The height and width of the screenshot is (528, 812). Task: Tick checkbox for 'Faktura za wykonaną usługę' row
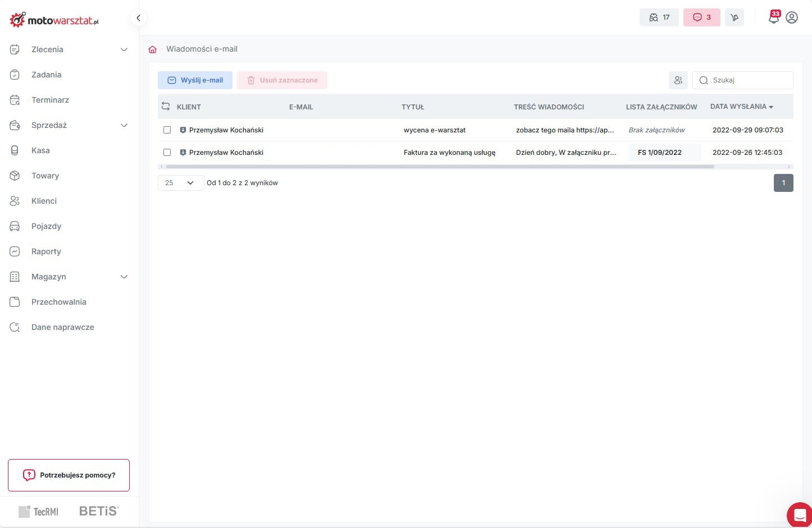click(167, 153)
